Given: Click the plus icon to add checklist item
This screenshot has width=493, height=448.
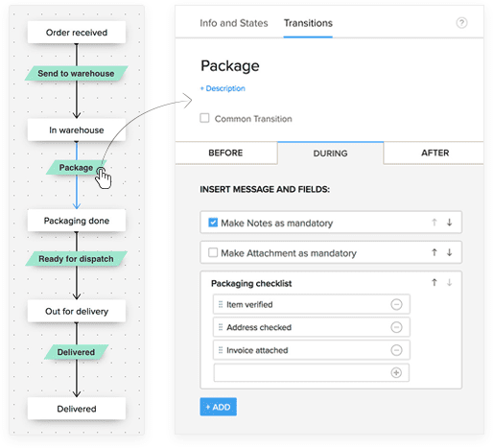Looking at the screenshot, I should pyautogui.click(x=396, y=372).
